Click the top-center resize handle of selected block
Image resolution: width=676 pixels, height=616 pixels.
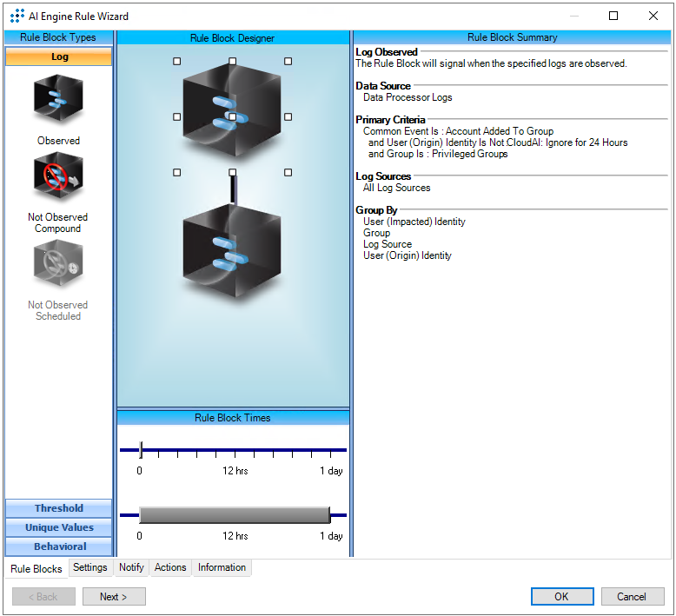click(x=232, y=62)
